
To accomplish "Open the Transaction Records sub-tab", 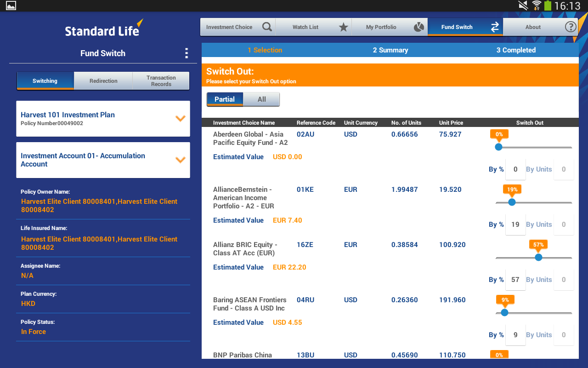I will point(161,81).
